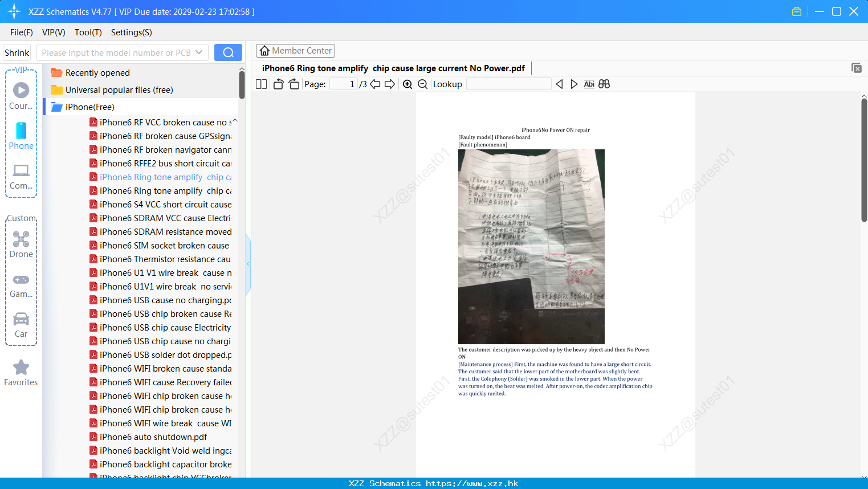Open iPhone6 S4 VCC short circuit file
The width and height of the screenshot is (868, 489).
click(161, 205)
